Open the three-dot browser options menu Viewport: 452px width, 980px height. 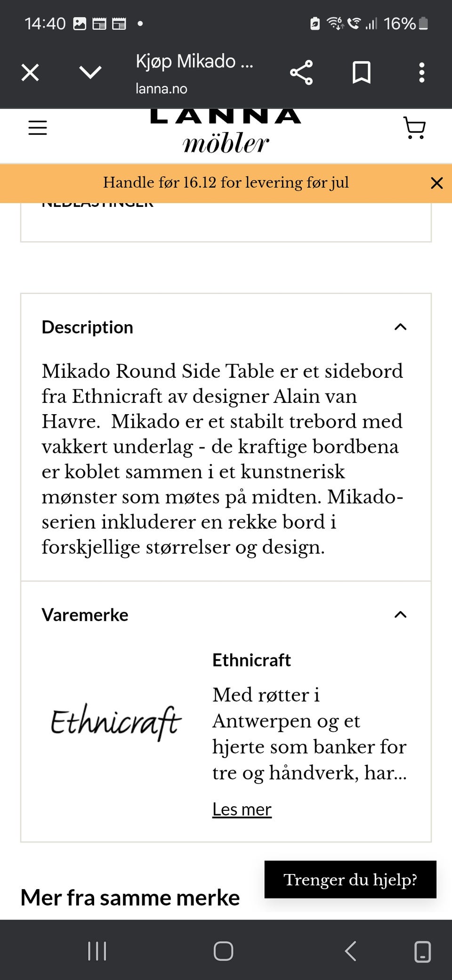[422, 73]
